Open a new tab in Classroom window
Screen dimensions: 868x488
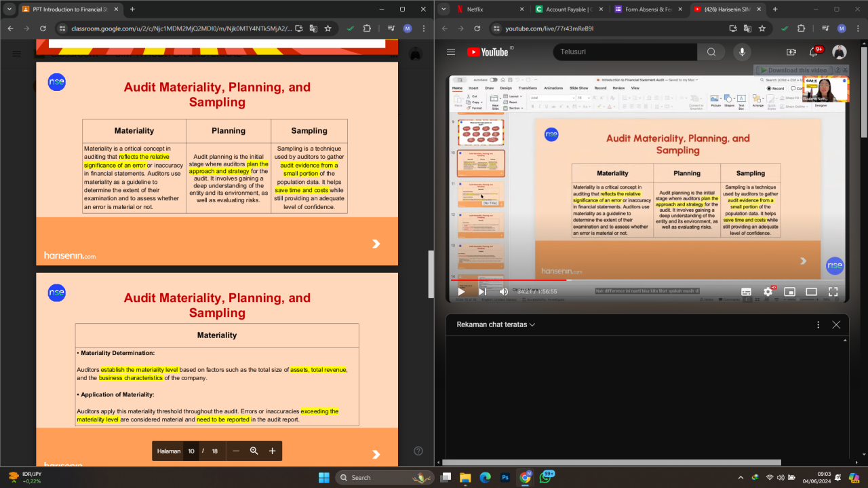pyautogui.click(x=132, y=10)
